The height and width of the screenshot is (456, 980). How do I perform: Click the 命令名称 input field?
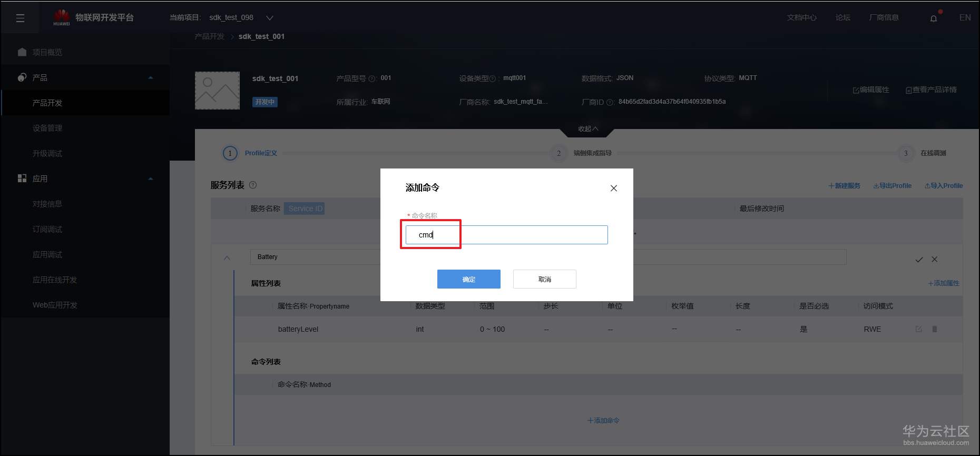click(506, 235)
